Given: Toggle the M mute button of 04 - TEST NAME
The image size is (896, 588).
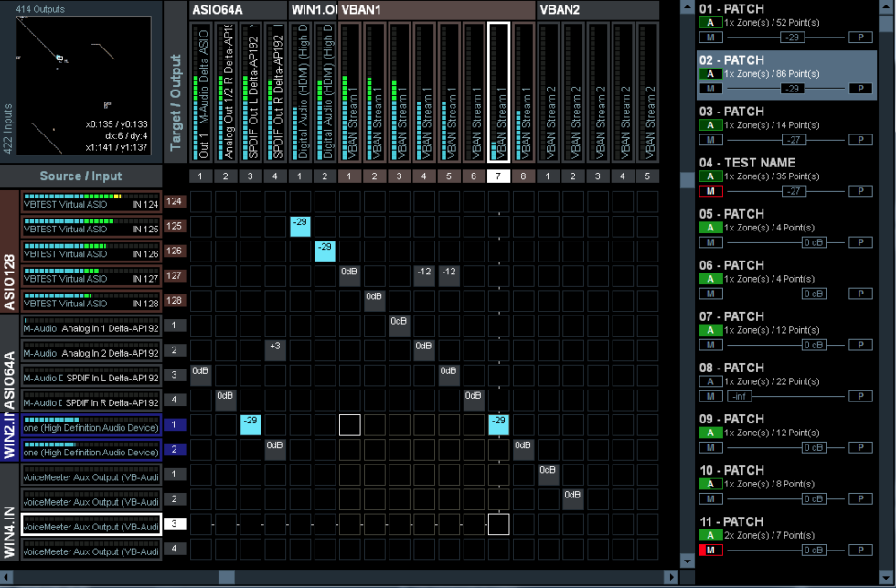Looking at the screenshot, I should click(711, 191).
